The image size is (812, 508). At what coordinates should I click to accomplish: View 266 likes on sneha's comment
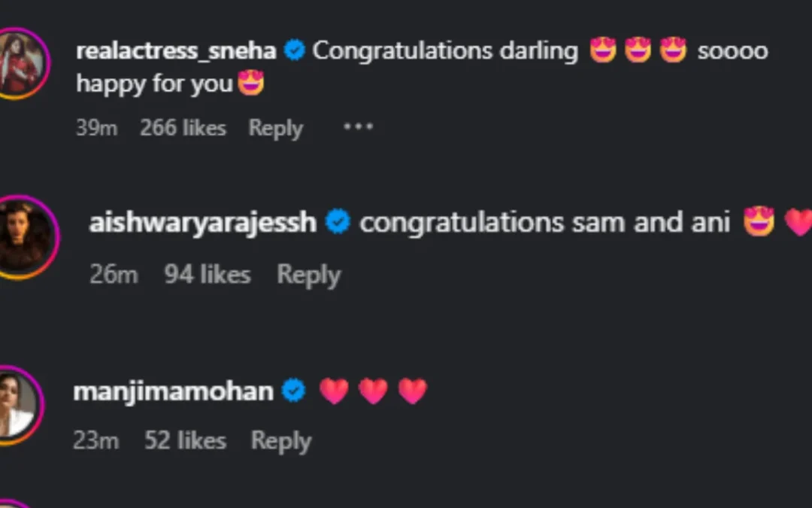pyautogui.click(x=183, y=127)
